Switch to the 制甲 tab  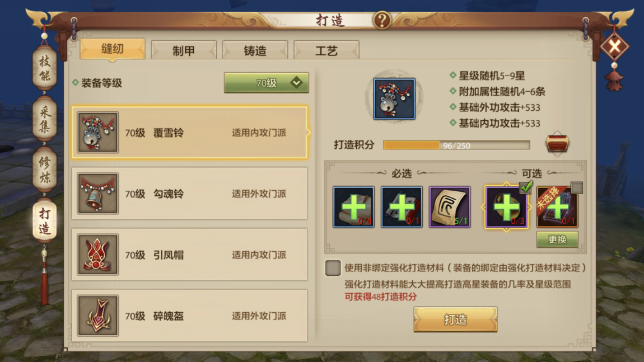[184, 50]
